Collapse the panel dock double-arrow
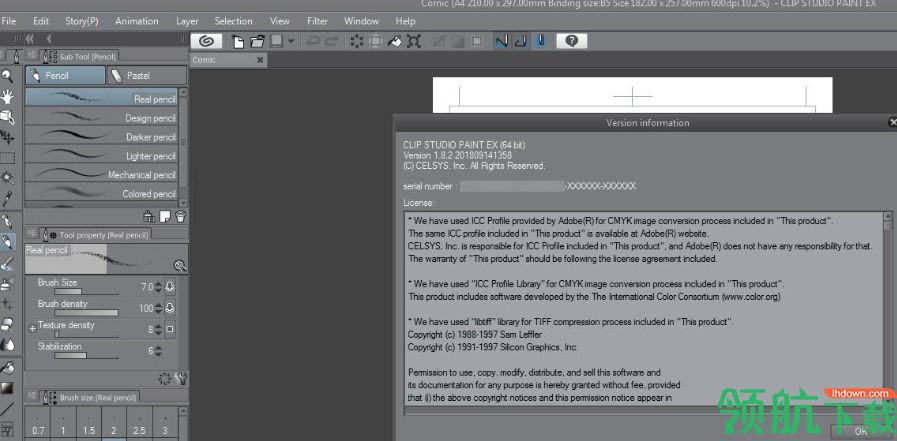 (x=29, y=39)
